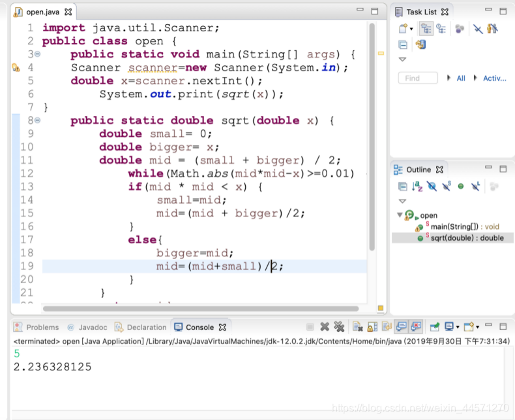
Task: Close the open.java editor tab
Action: coord(68,12)
